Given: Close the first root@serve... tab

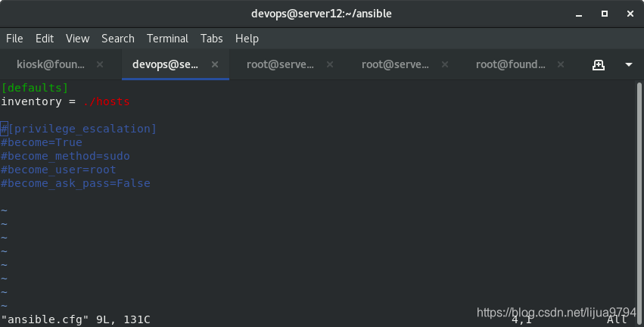Looking at the screenshot, I should click(x=330, y=64).
